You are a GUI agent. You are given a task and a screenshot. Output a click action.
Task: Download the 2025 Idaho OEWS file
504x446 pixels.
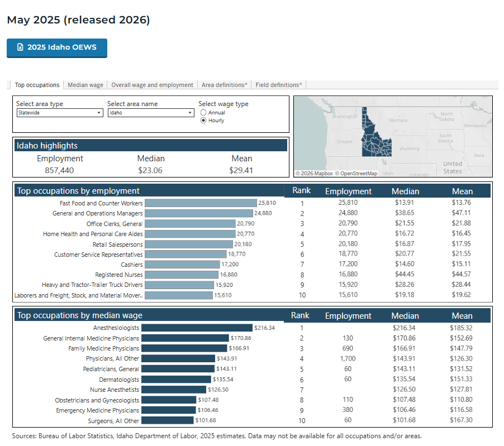pos(57,47)
